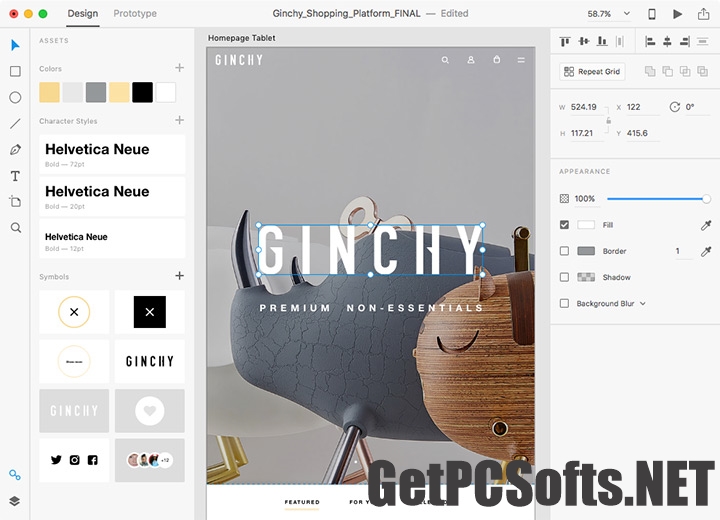Image resolution: width=720 pixels, height=520 pixels.
Task: Click the X position field 122
Action: pos(643,107)
